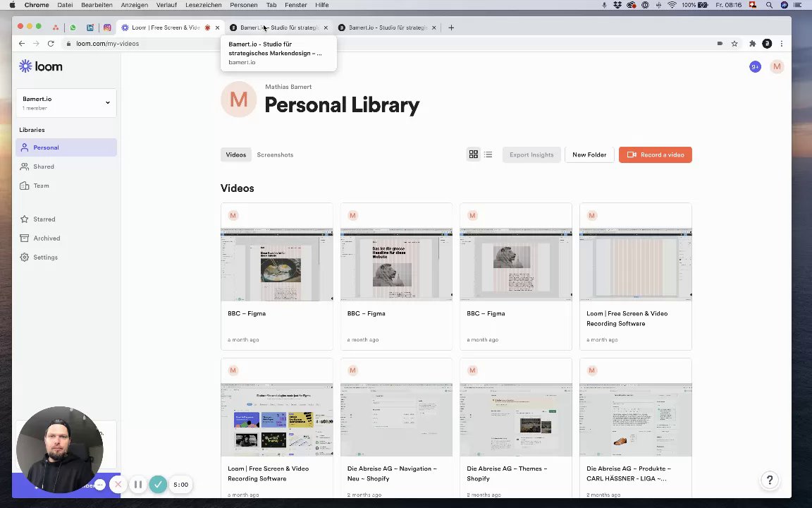Screen dimensions: 812x508
Task: Finish recording with green checkmark
Action: pyautogui.click(x=158, y=485)
